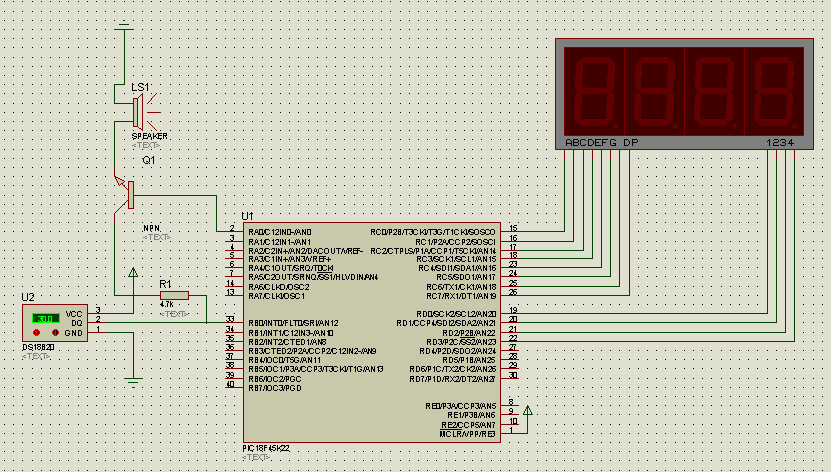Click the <TEXT> placeholder under DS18B20

[36, 357]
